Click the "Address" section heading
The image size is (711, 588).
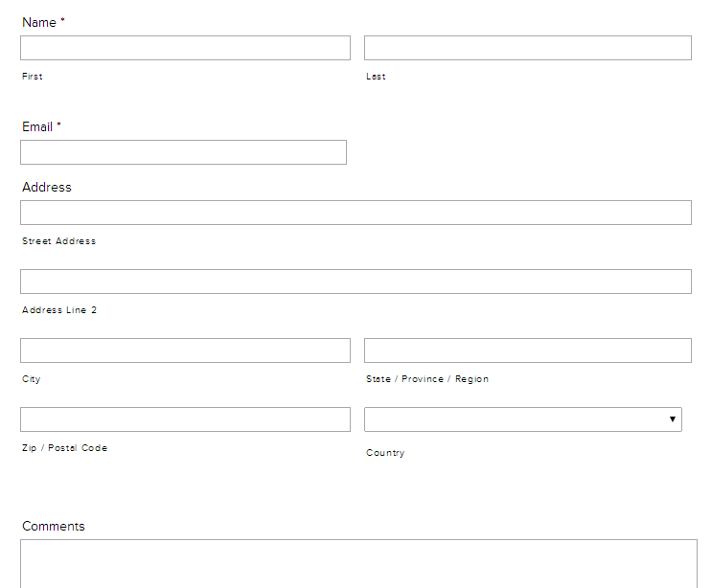click(47, 187)
